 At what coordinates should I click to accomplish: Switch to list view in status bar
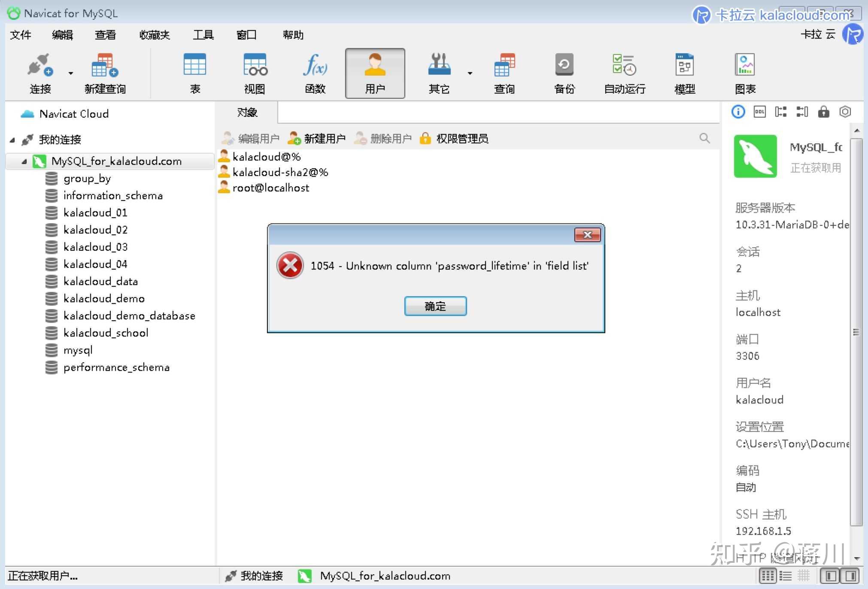point(786,576)
